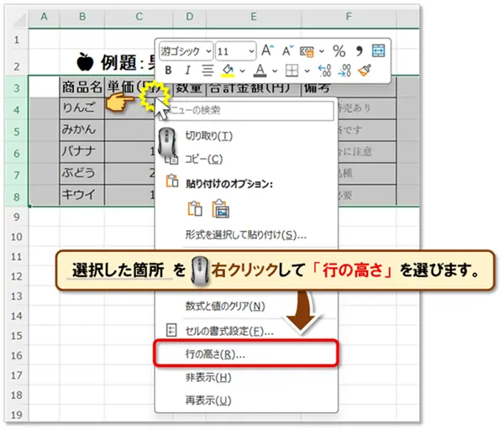
Task: Click merge and center icon
Action: pos(378,50)
